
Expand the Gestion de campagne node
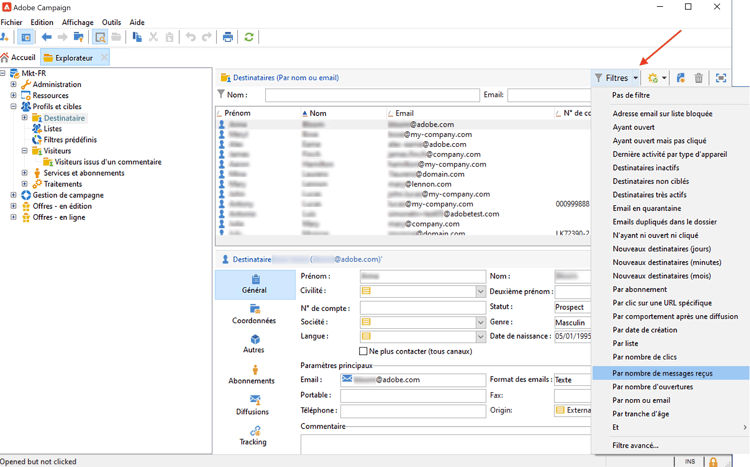coord(13,195)
